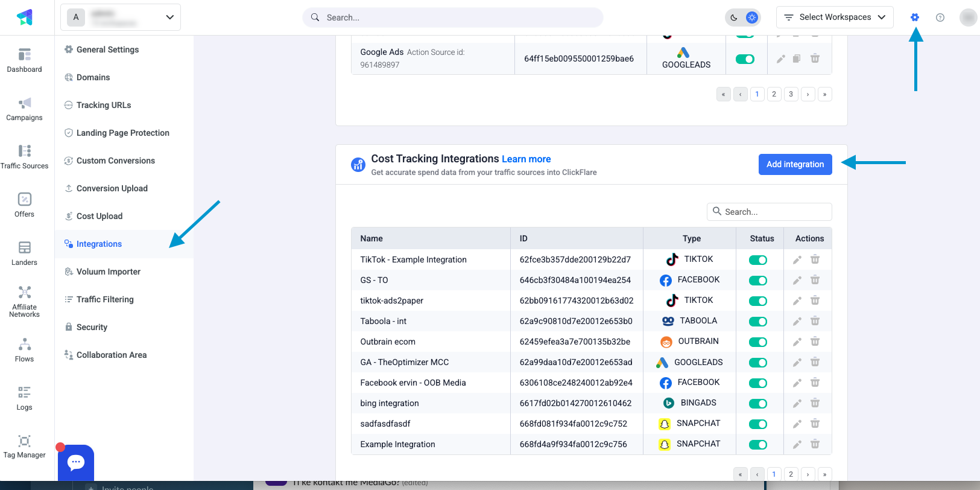Click the help question mark icon
The height and width of the screenshot is (490, 980).
[x=940, y=17]
